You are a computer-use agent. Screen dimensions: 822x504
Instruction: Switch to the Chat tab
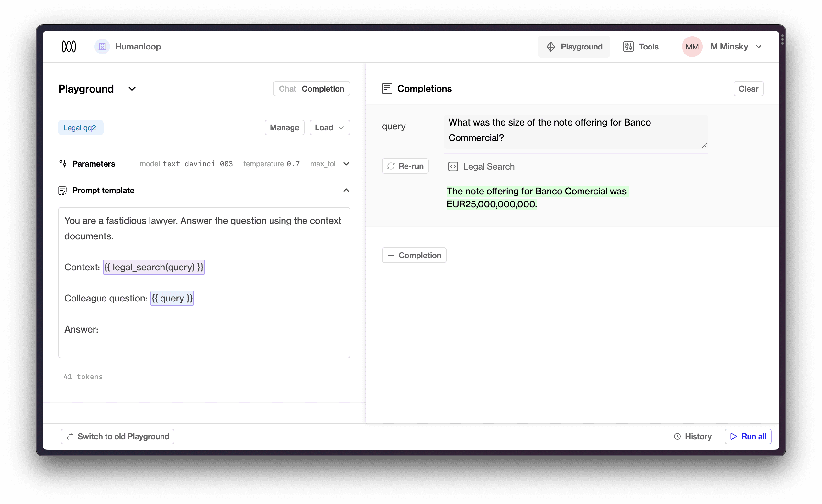tap(287, 88)
